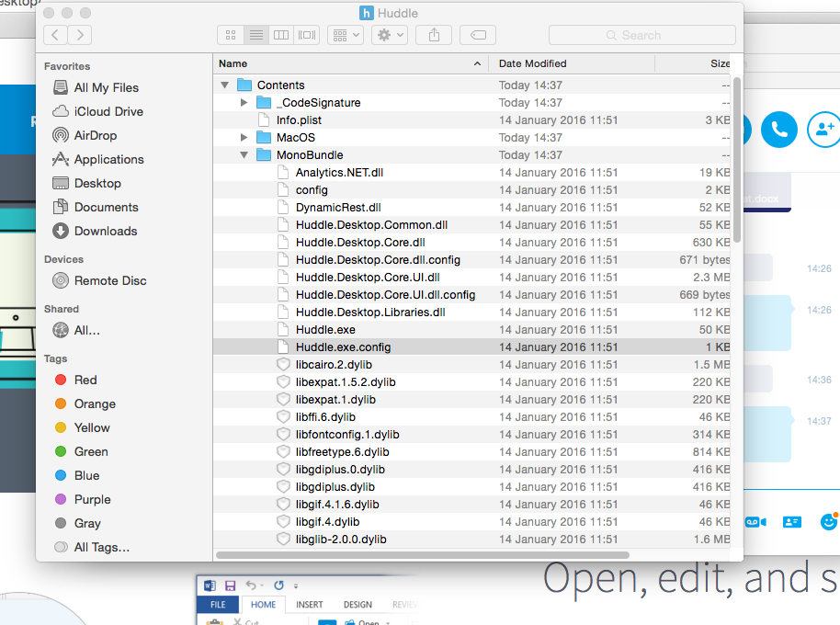Select libfontconfig.1.dylib file

[471, 435]
